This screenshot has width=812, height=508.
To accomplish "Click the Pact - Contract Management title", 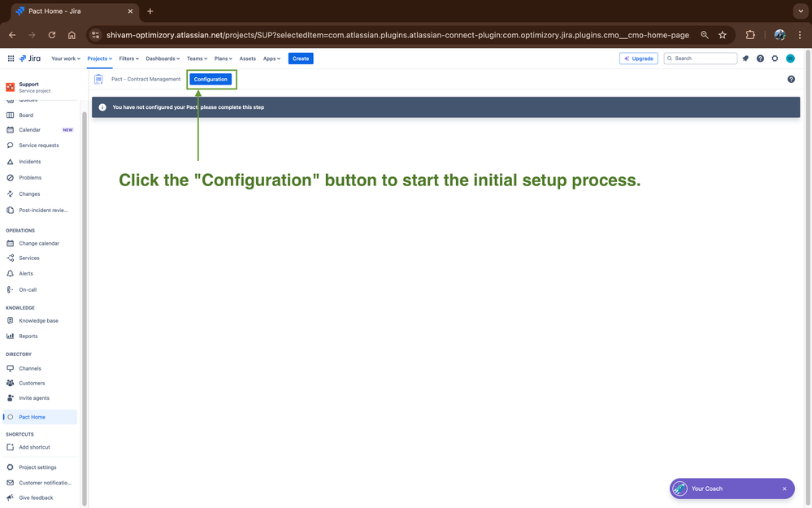I will 146,79.
